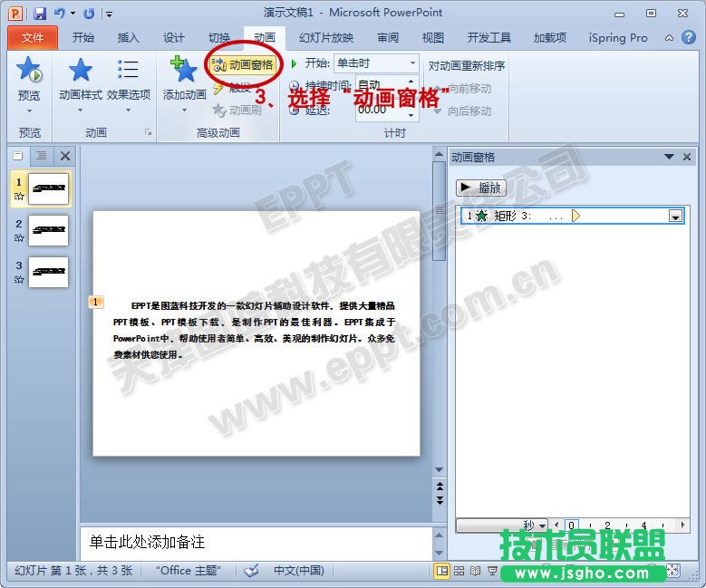Viewport: 706px width, 588px height.
Task: Click animation tag 1 beside slide text
Action: pyautogui.click(x=96, y=302)
